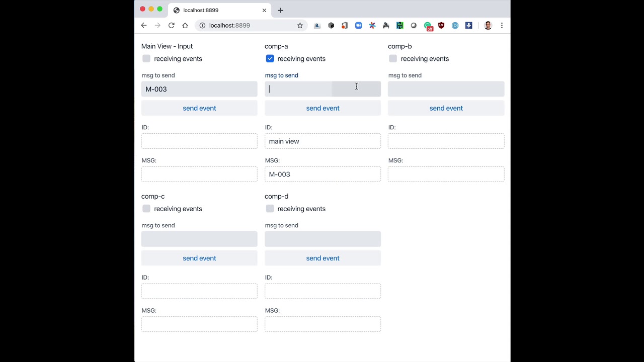Open the Chrome profile avatar
This screenshot has width=644, height=362.
(x=488, y=25)
